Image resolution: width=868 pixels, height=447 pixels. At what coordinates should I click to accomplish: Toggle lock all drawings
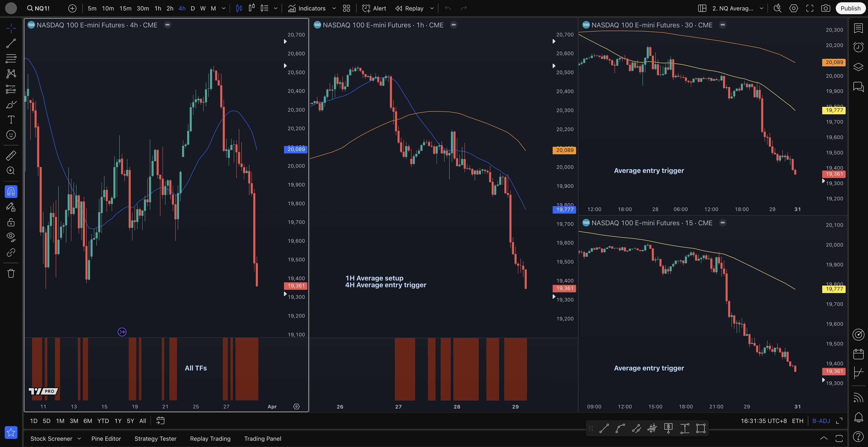[x=11, y=222]
